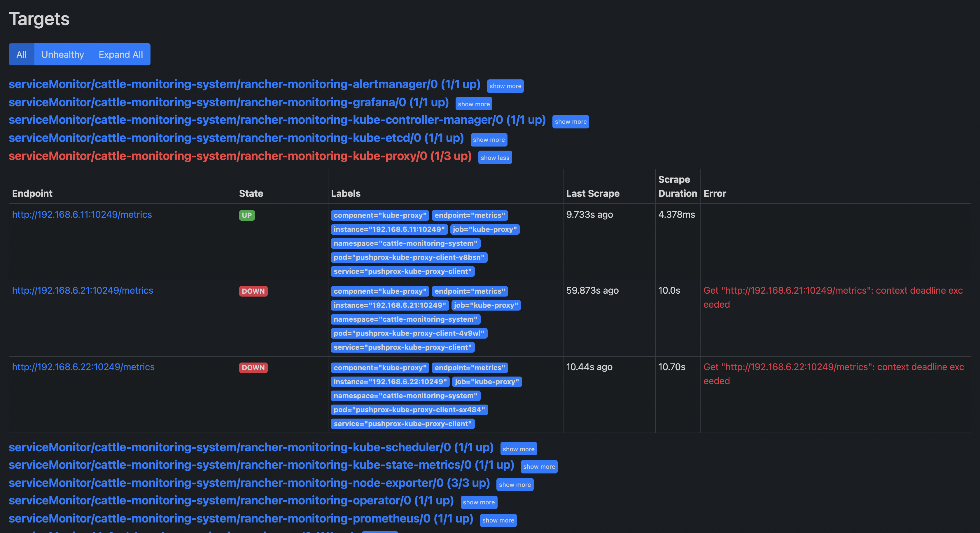Select the Unhealthy filter tab

(x=62, y=54)
